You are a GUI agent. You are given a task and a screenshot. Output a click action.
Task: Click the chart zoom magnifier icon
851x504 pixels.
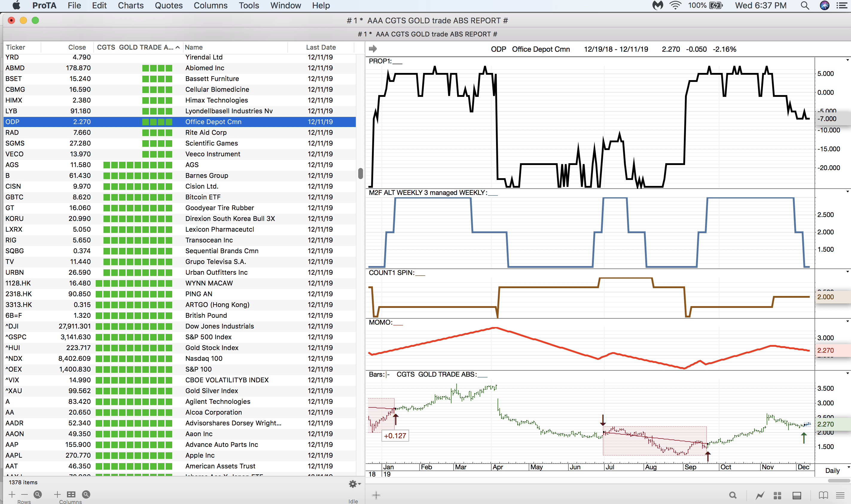733,496
